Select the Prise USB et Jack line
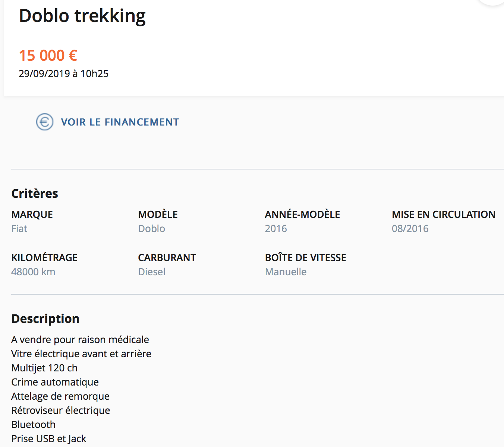This screenshot has height=447, width=504. point(49,439)
